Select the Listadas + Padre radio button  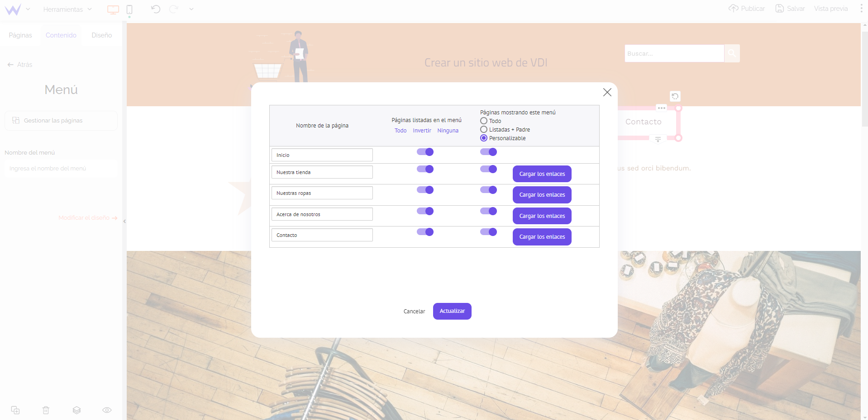coord(484,130)
